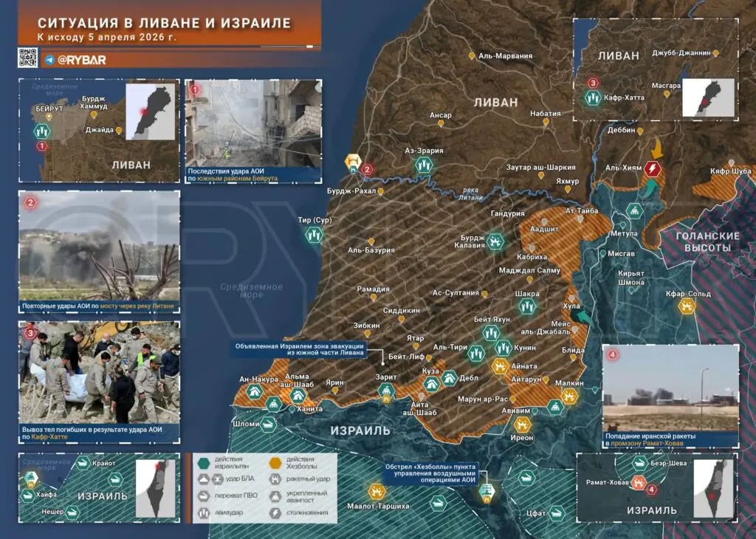The height and width of the screenshot is (539, 756).
Task: Open the Beirut strike aftermath photo
Action: pos(252,123)
